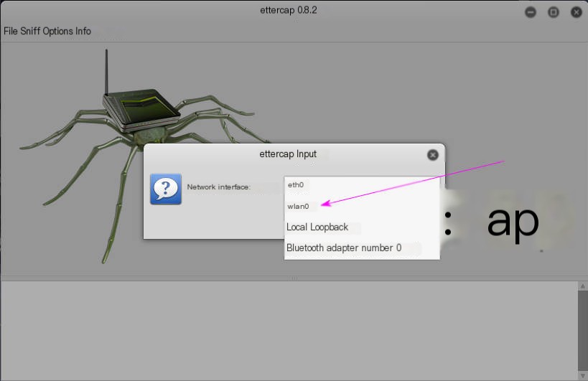Click the question mark dialog icon

click(x=166, y=189)
